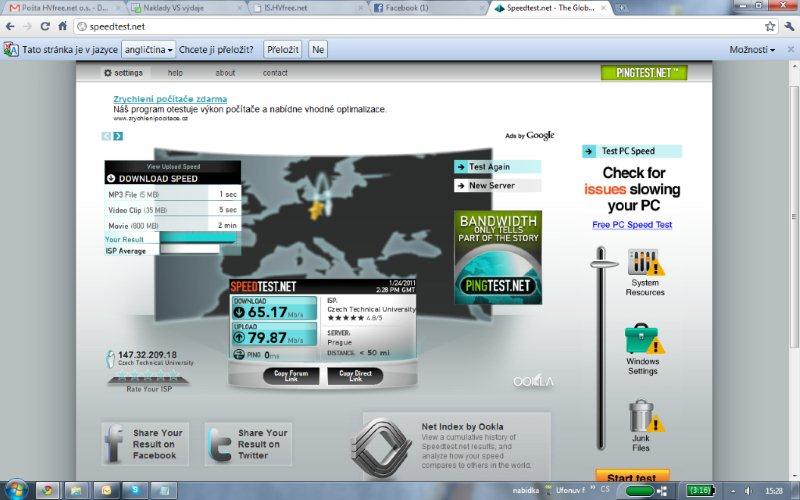
Task: Click the battery 3:16 tray indicator
Action: (x=700, y=491)
